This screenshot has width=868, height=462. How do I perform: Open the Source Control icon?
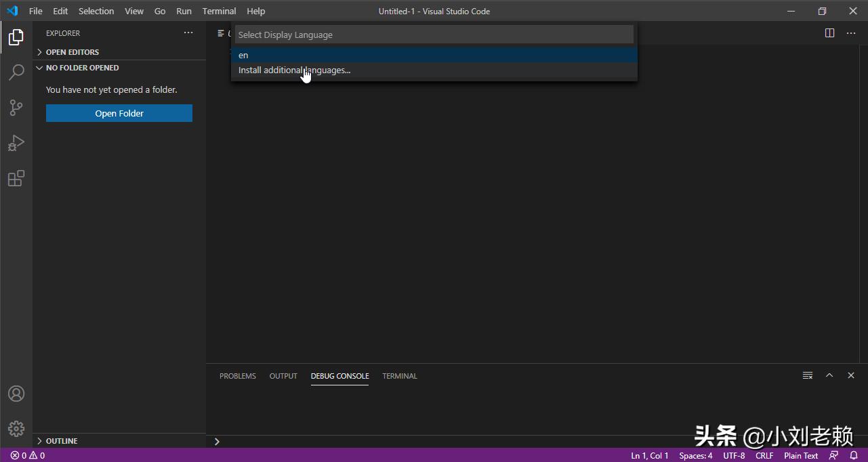click(16, 107)
